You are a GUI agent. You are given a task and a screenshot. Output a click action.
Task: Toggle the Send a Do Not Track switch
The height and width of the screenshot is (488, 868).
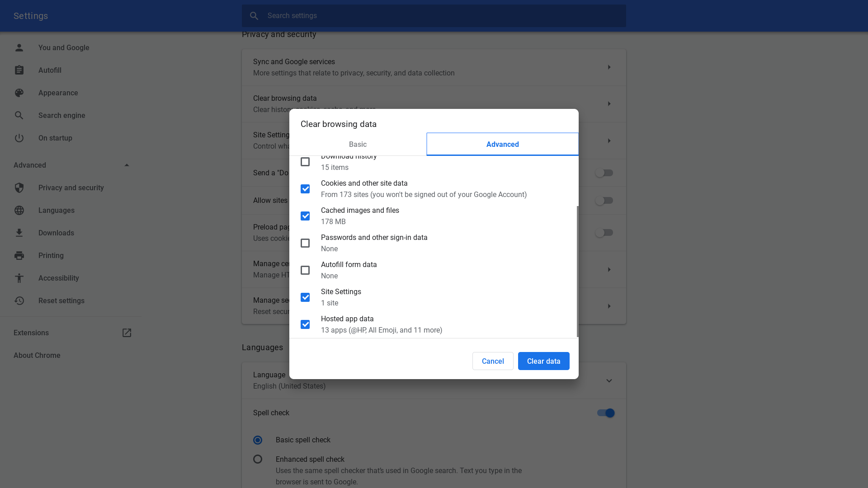[604, 173]
